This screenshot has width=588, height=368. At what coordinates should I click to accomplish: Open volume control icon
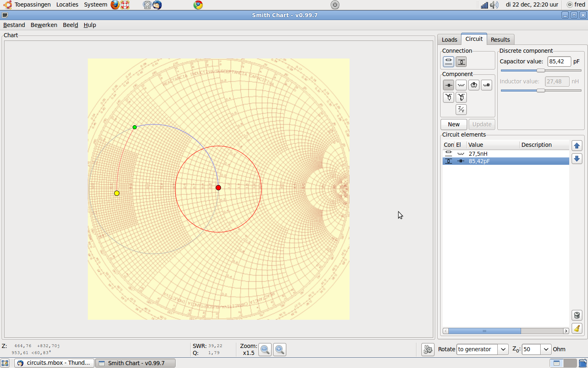(494, 5)
